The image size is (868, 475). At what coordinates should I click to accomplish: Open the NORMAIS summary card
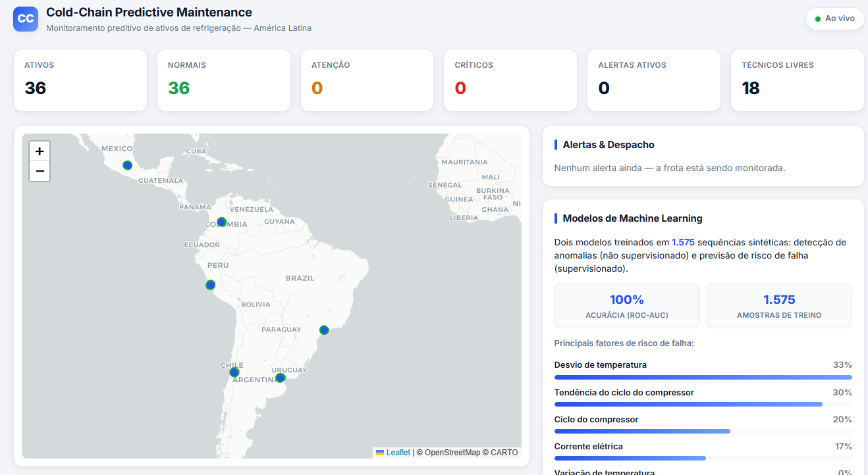(x=224, y=80)
